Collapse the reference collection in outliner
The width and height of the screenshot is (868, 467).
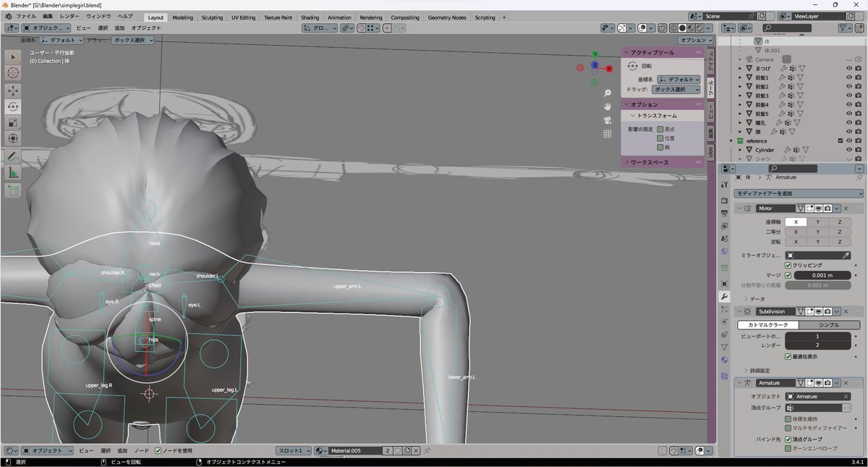[x=732, y=140]
